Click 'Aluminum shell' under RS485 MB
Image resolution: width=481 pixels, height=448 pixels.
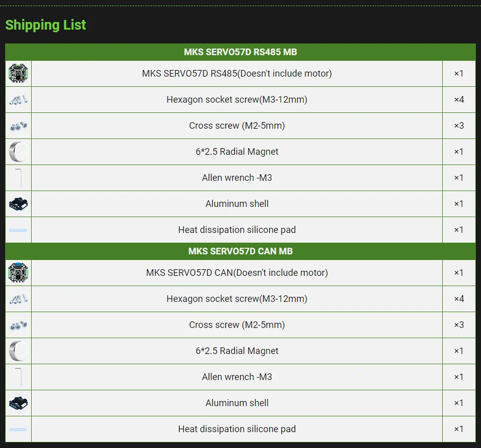(237, 204)
